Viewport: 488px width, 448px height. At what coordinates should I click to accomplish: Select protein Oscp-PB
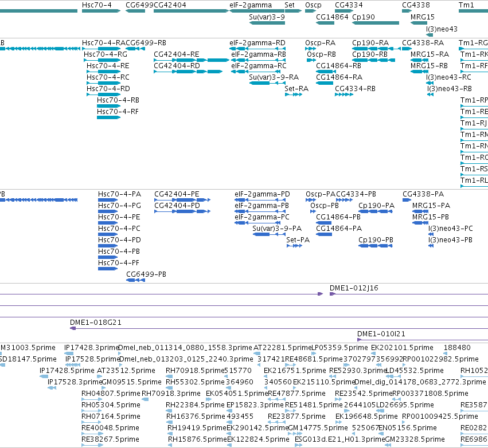(313, 211)
